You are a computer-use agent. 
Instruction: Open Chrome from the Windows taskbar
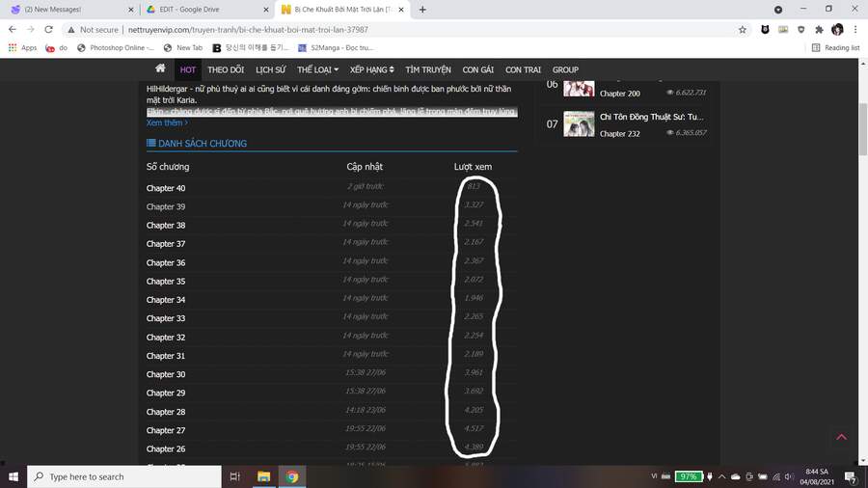click(291, 476)
